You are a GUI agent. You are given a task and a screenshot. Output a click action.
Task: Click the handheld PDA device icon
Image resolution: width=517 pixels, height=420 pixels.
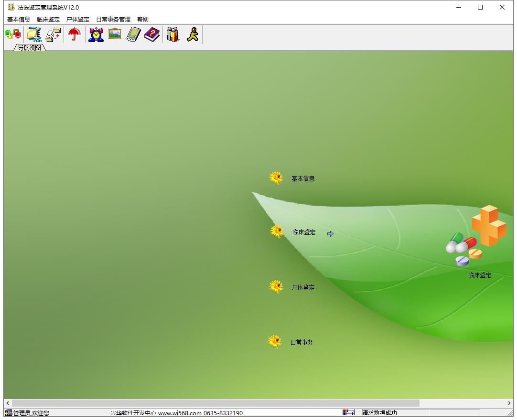click(x=133, y=34)
